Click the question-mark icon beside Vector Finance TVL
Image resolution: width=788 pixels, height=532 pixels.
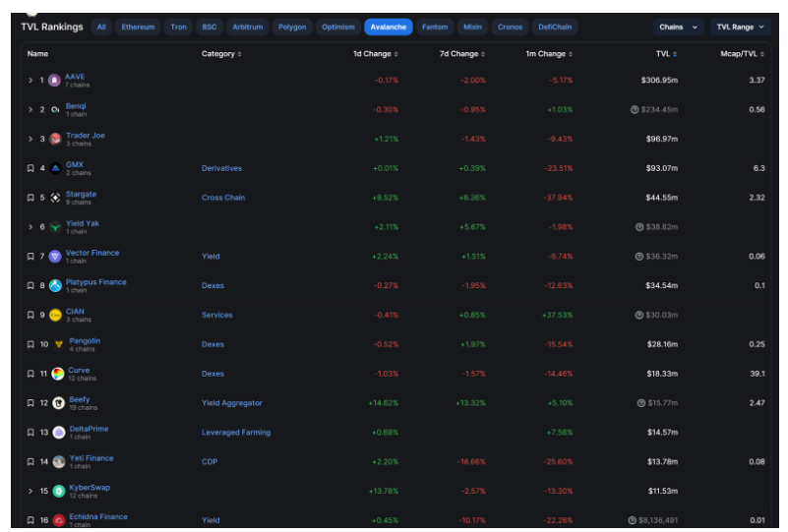[638, 257]
